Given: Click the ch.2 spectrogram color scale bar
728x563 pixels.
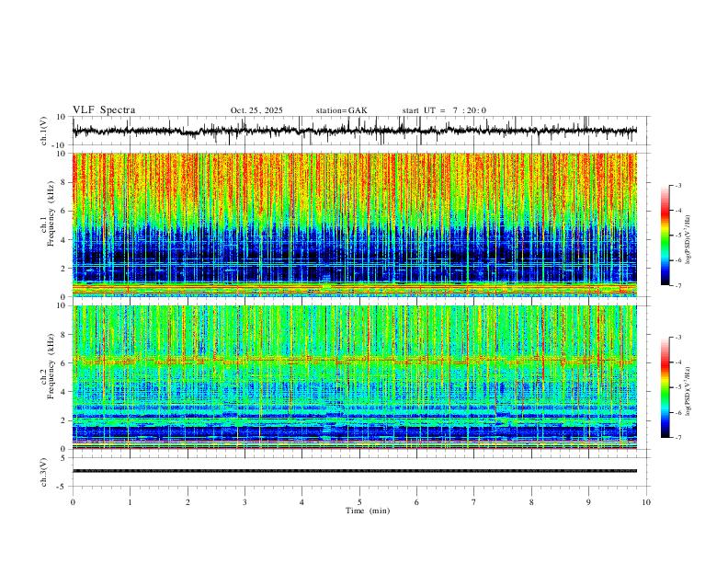Looking at the screenshot, I should coord(665,387).
